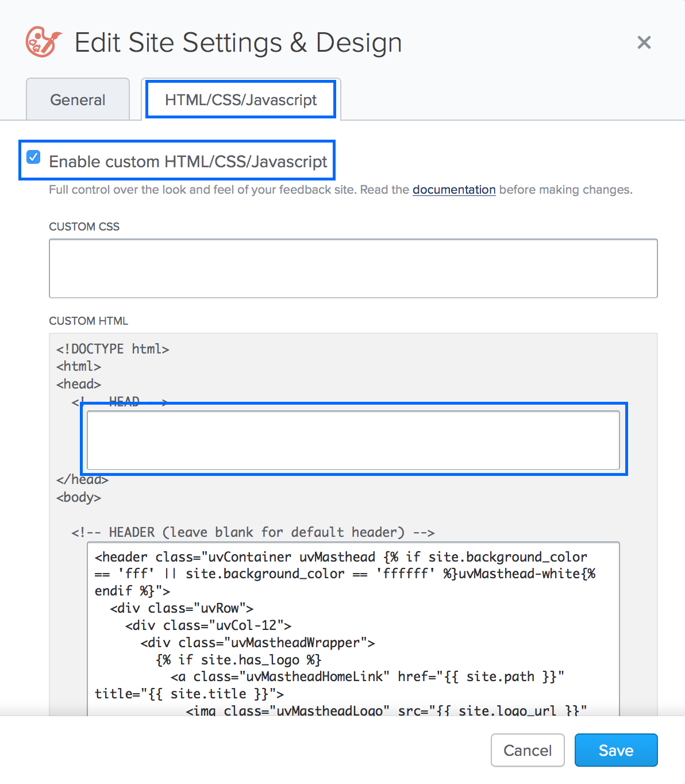The image size is (685, 784).
Task: Click the CUSTOM HTML label
Action: 88,321
